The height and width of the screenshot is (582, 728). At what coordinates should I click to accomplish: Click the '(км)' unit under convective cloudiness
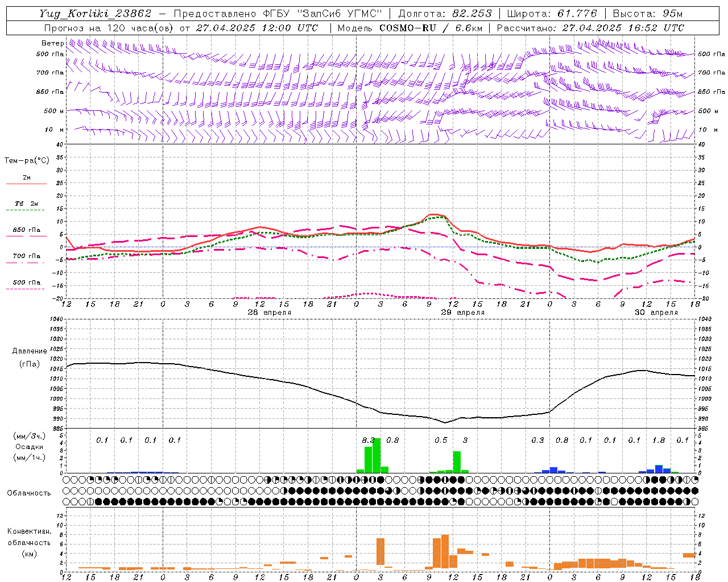click(x=29, y=554)
